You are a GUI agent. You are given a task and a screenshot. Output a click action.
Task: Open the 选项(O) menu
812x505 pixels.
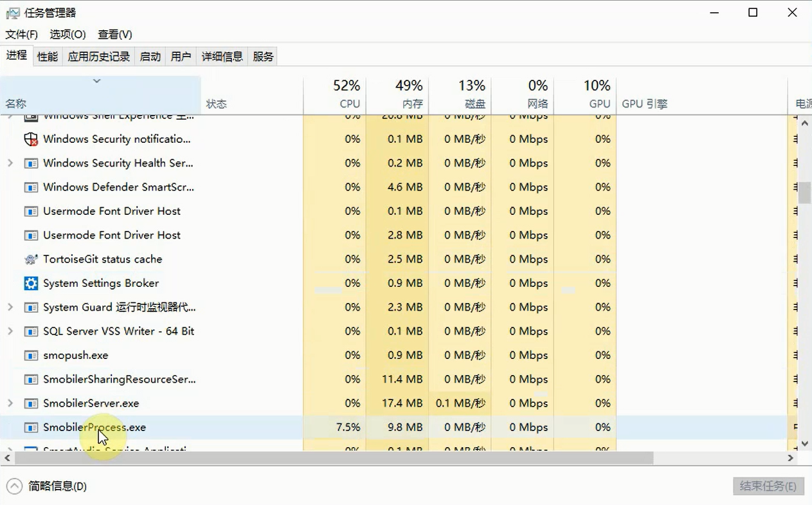(x=68, y=34)
